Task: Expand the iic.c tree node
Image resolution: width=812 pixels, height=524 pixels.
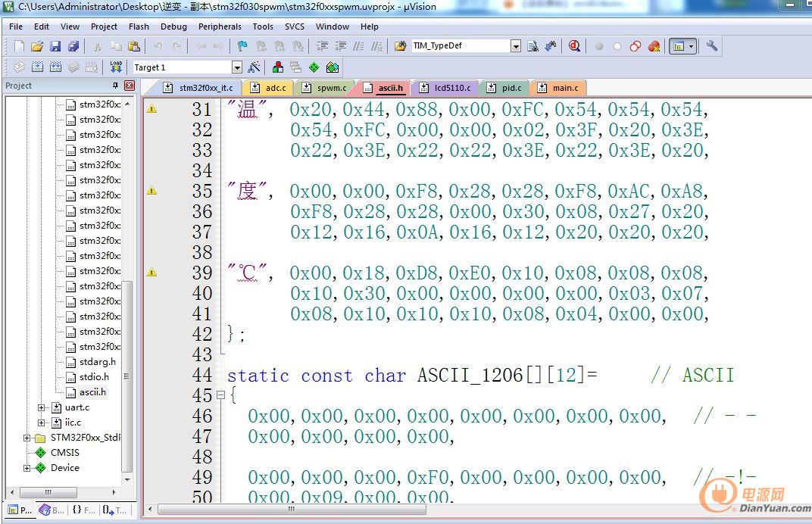Action: 42,423
